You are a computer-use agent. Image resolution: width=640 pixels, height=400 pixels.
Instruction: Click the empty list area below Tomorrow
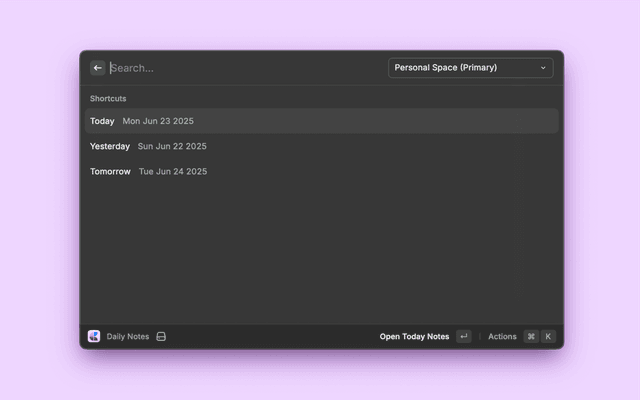[x=320, y=250]
